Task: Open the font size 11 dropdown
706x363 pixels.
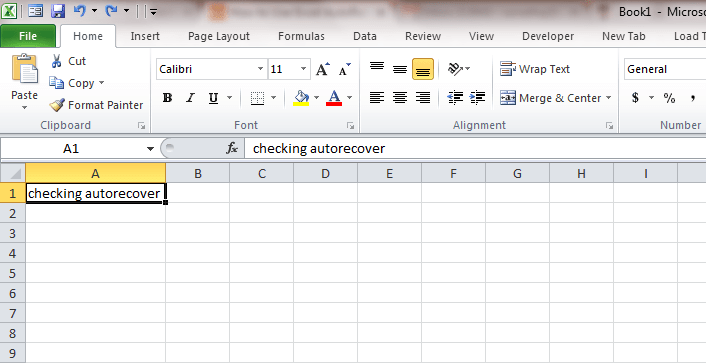Action: [x=303, y=69]
